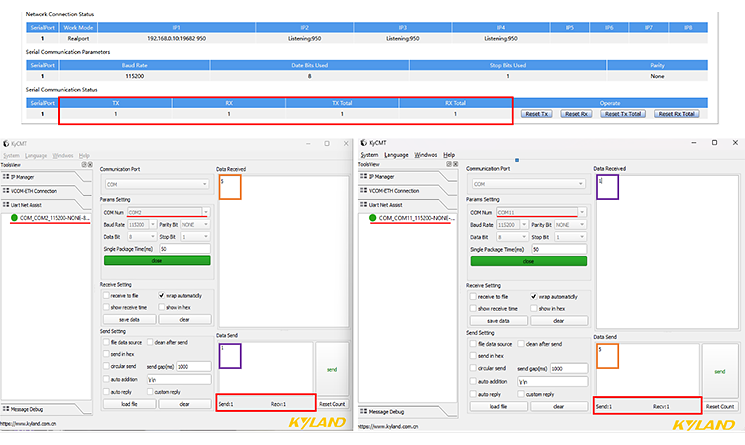Toggle wrap automaticlly in the COM2 window
Screen dimensions: 745x445
click(x=162, y=295)
